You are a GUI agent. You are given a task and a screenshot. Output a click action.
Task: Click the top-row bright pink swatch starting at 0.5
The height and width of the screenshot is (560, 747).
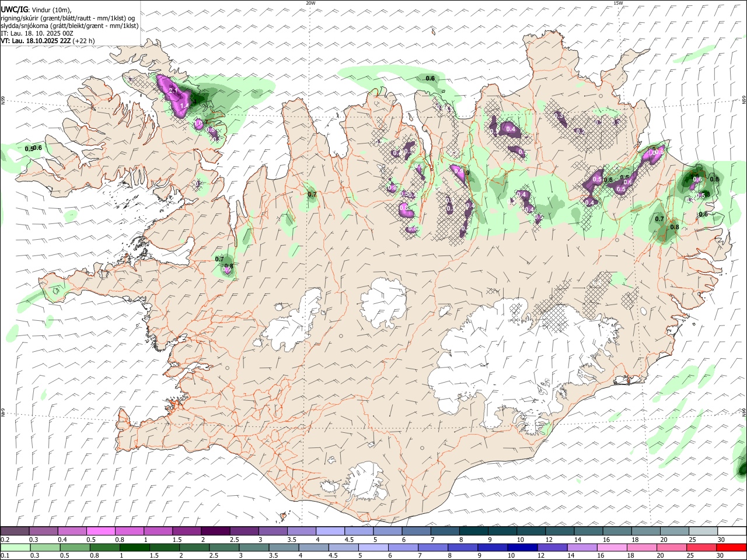(100, 531)
